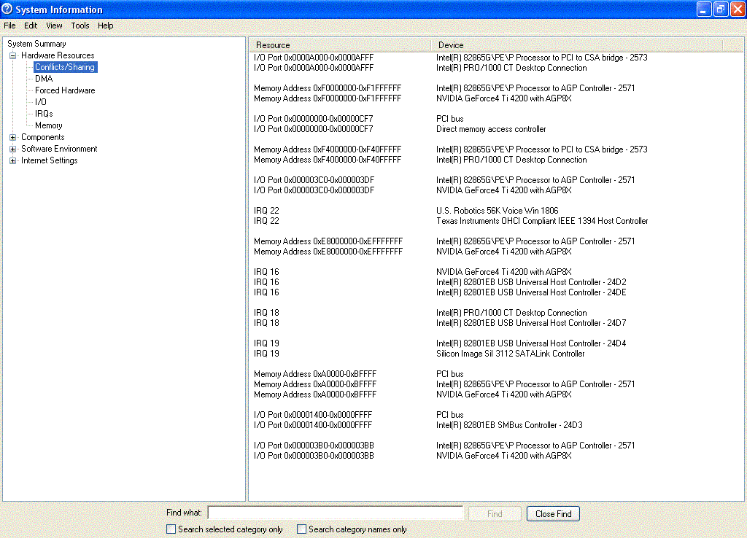This screenshot has width=747, height=560.
Task: Select first Memory Address 0xF0000000-0xF1FFFFFF row
Action: click(x=328, y=88)
